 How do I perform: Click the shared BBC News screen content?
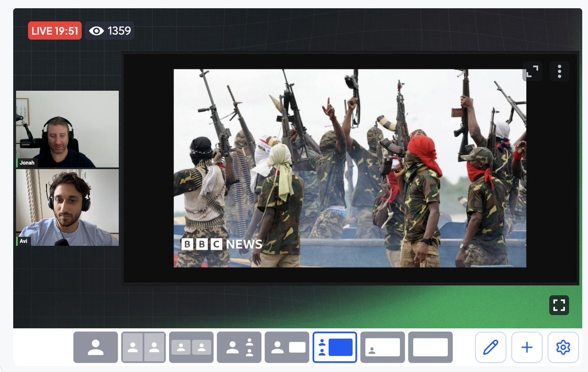click(350, 168)
